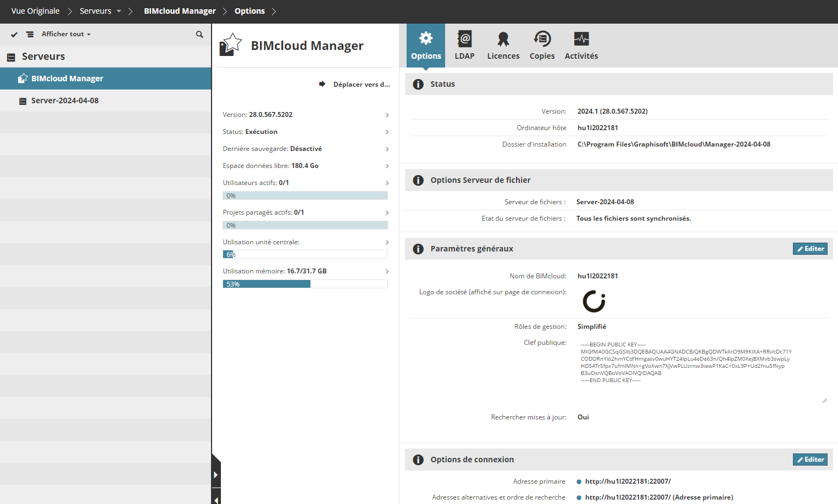Viewport: 838px width, 504px height.
Task: Click the list view icon beside Afficher tout
Action: click(x=30, y=34)
